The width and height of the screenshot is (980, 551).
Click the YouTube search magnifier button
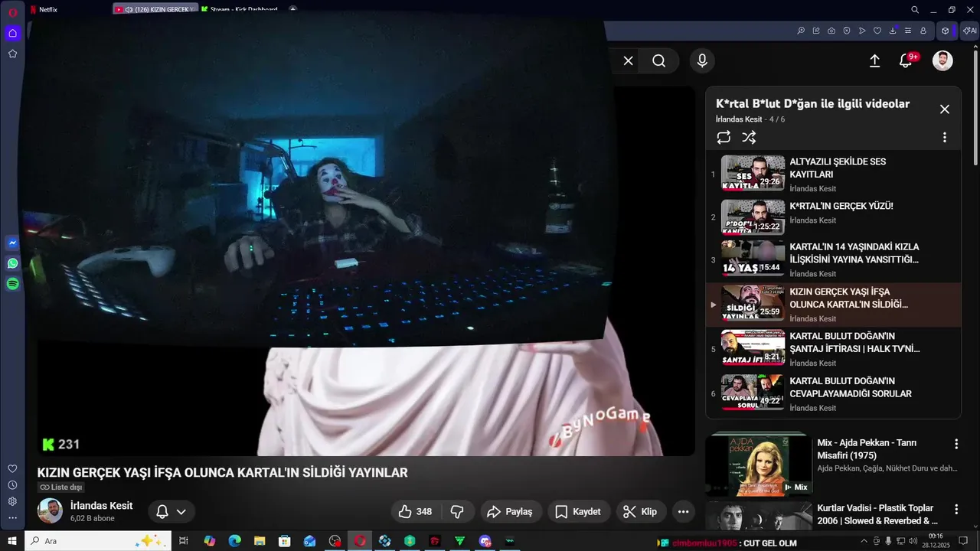coord(659,60)
